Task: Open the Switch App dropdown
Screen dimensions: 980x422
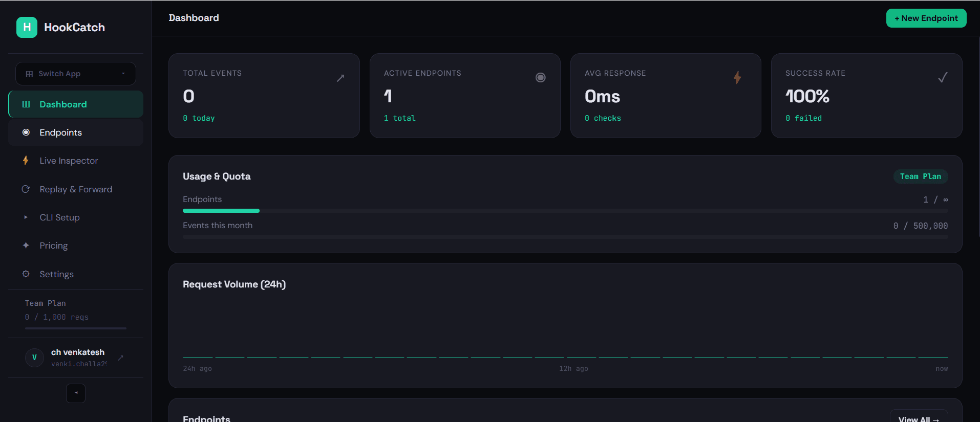Action: click(x=75, y=74)
